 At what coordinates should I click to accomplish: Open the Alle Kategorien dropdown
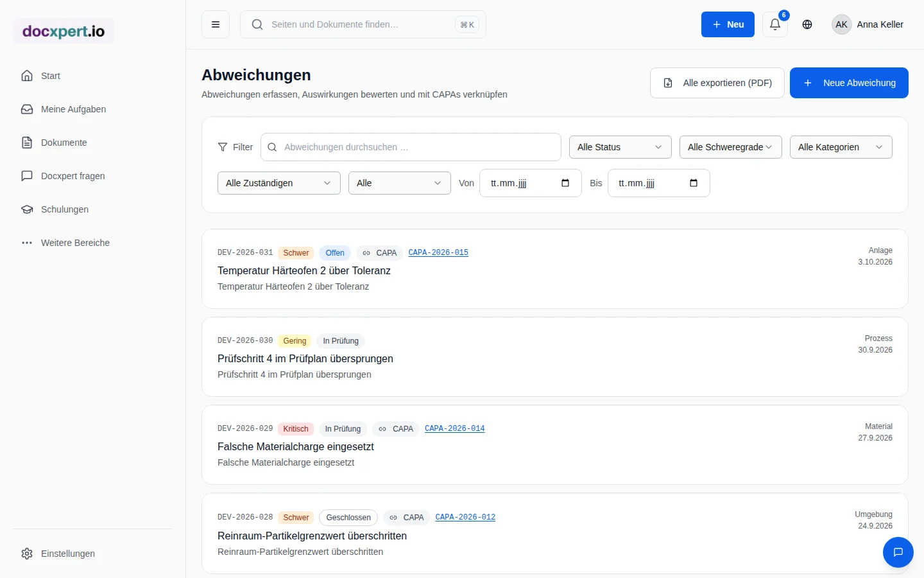coord(841,147)
